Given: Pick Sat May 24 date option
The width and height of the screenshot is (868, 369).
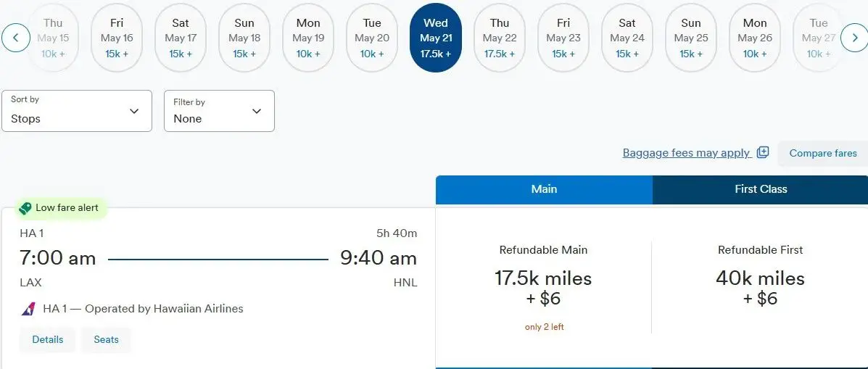Looking at the screenshot, I should (x=627, y=38).
